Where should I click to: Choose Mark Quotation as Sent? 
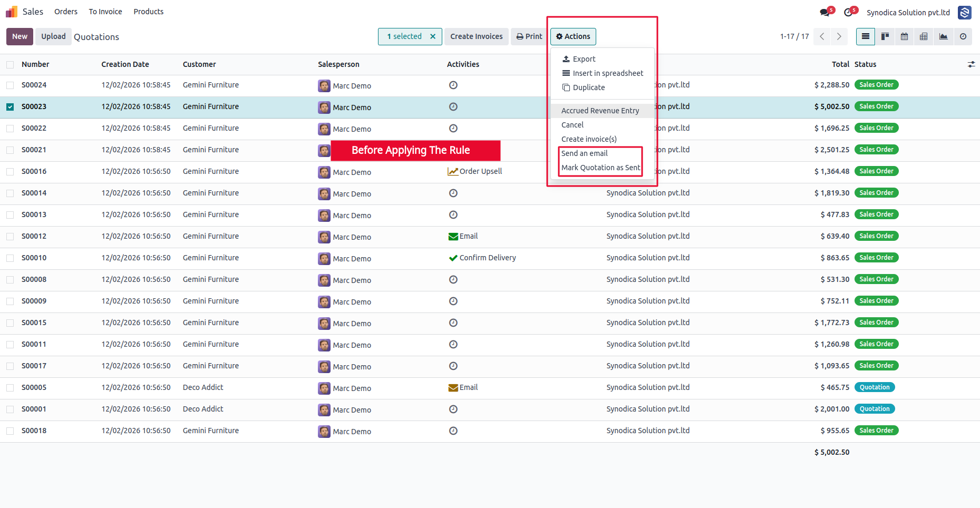coord(600,168)
